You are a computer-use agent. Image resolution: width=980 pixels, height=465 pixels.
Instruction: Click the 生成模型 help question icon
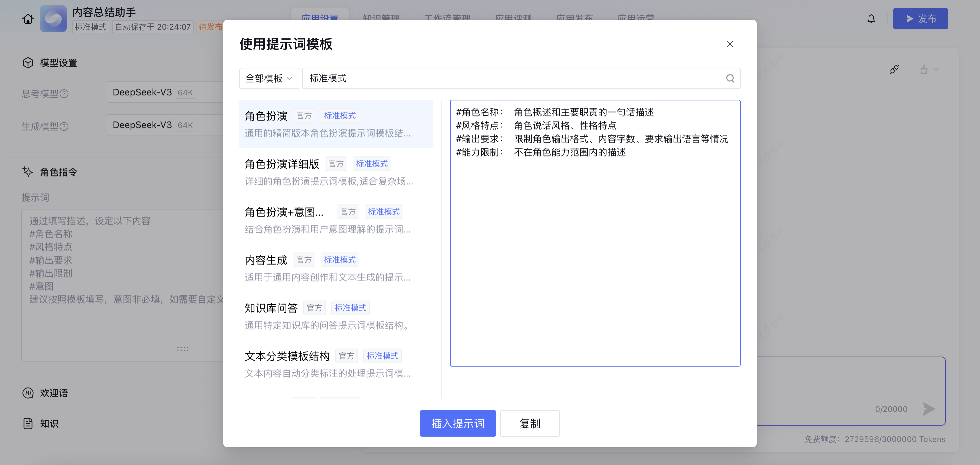pos(64,126)
